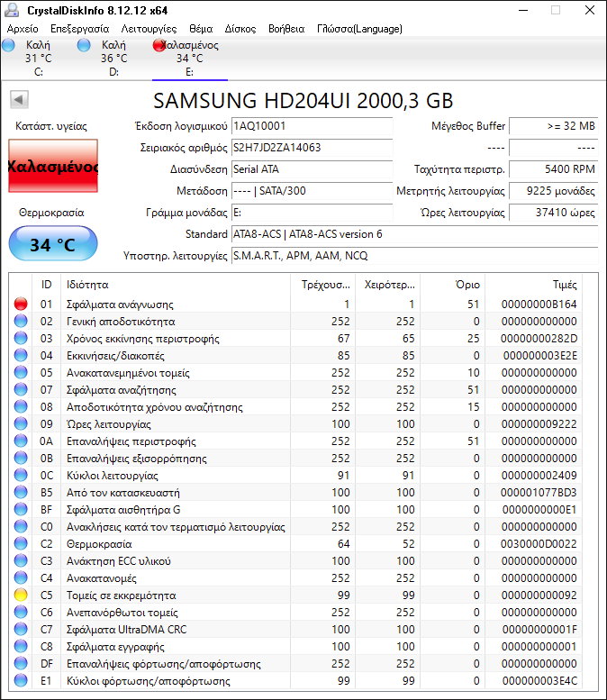Click the ATA8-ACS standard field
The height and width of the screenshot is (700, 607).
coord(414,234)
